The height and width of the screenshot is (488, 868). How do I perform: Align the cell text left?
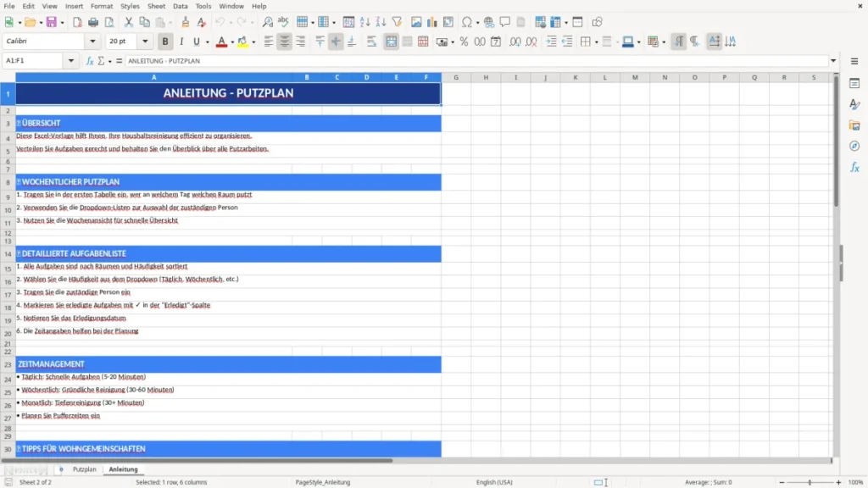(269, 42)
